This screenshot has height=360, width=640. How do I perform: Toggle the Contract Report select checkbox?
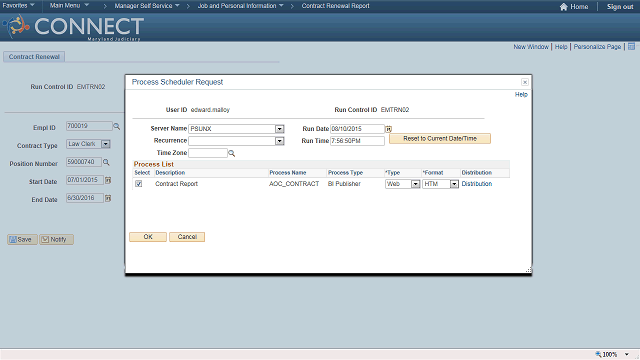click(x=139, y=184)
